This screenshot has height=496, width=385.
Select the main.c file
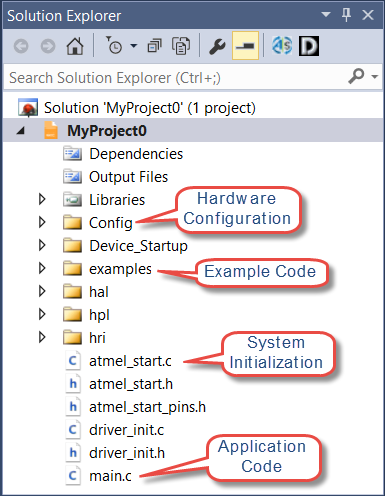pos(110,476)
